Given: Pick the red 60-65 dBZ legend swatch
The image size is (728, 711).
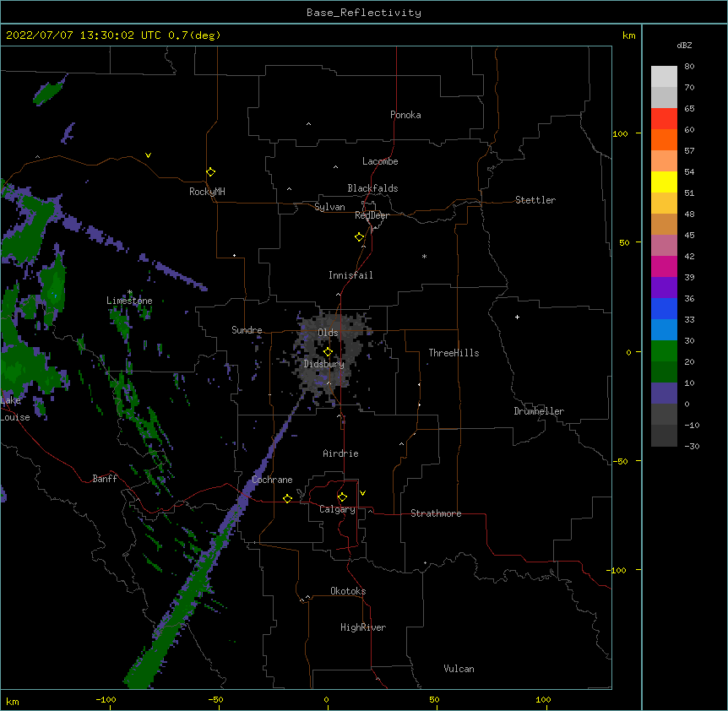Looking at the screenshot, I should pyautogui.click(x=664, y=118).
